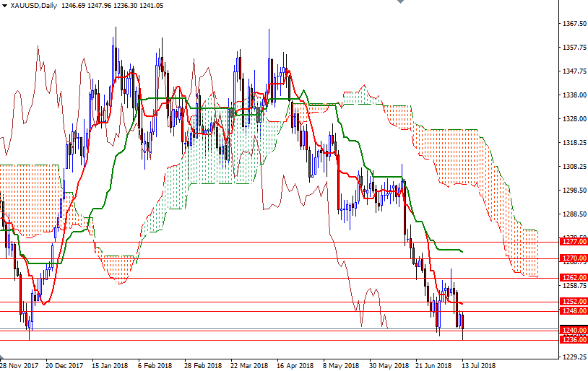Click the 6 Feb 2018 date label
588x371 pixels.
point(155,365)
